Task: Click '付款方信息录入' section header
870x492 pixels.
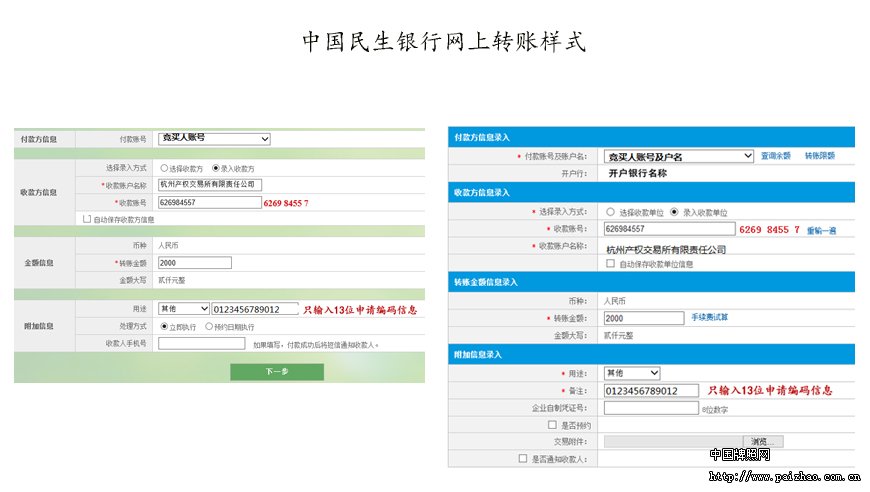Action: click(651, 137)
